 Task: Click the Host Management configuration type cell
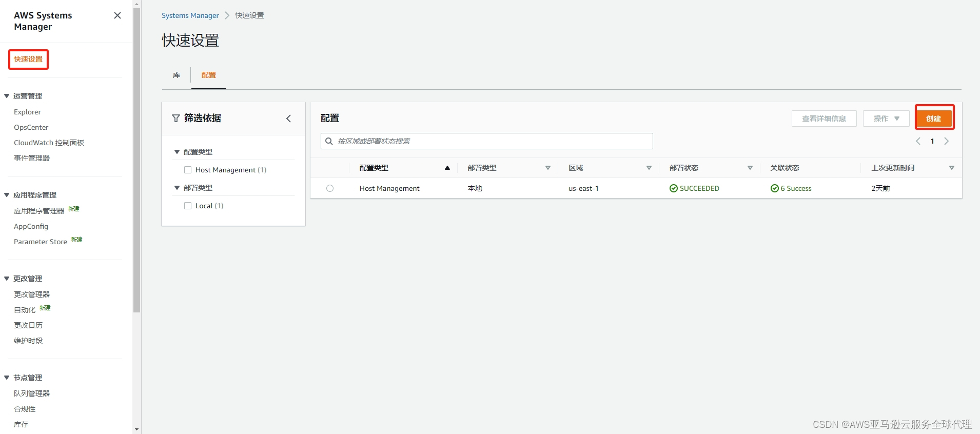click(x=389, y=188)
